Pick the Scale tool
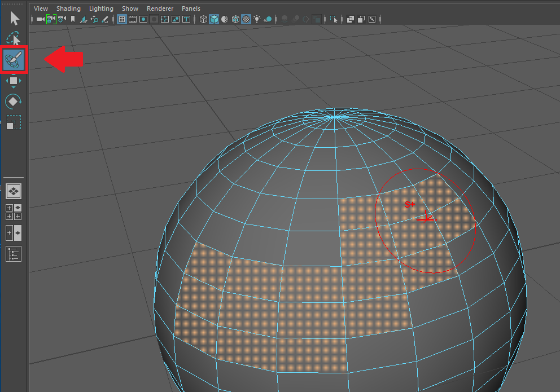Viewport: 560px width, 392px height. 14,122
